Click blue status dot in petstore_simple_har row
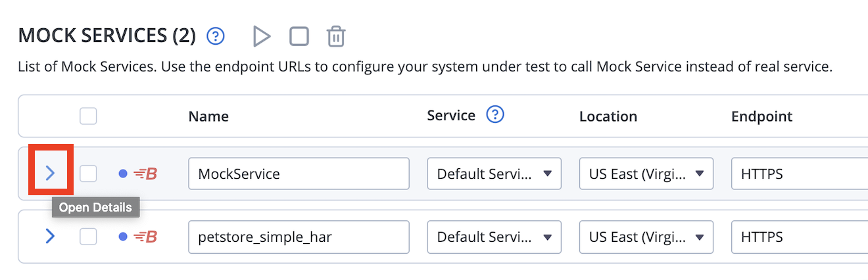Viewport: 868px width, 280px height. click(x=123, y=237)
